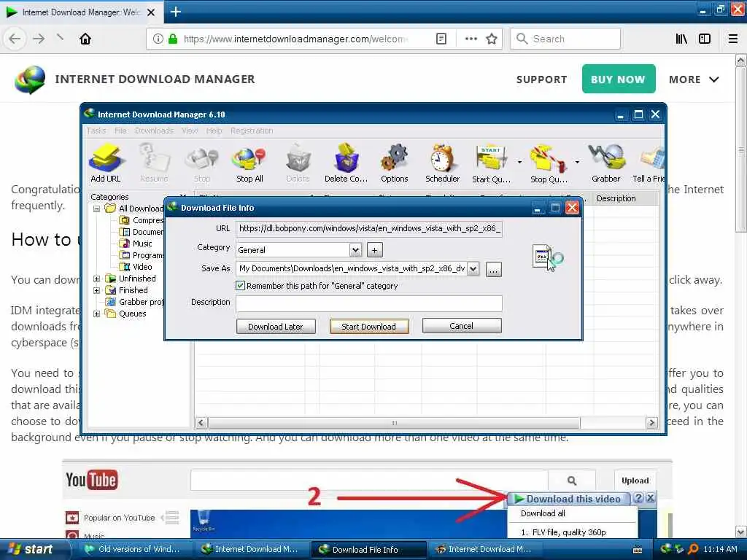Image resolution: width=747 pixels, height=560 pixels.
Task: Click Delete Completed toolbar icon
Action: 346,164
